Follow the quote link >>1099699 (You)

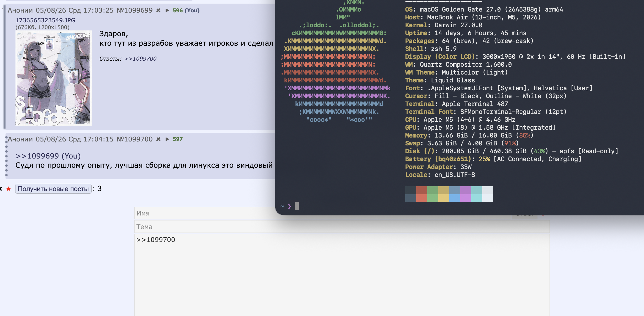[x=48, y=156]
